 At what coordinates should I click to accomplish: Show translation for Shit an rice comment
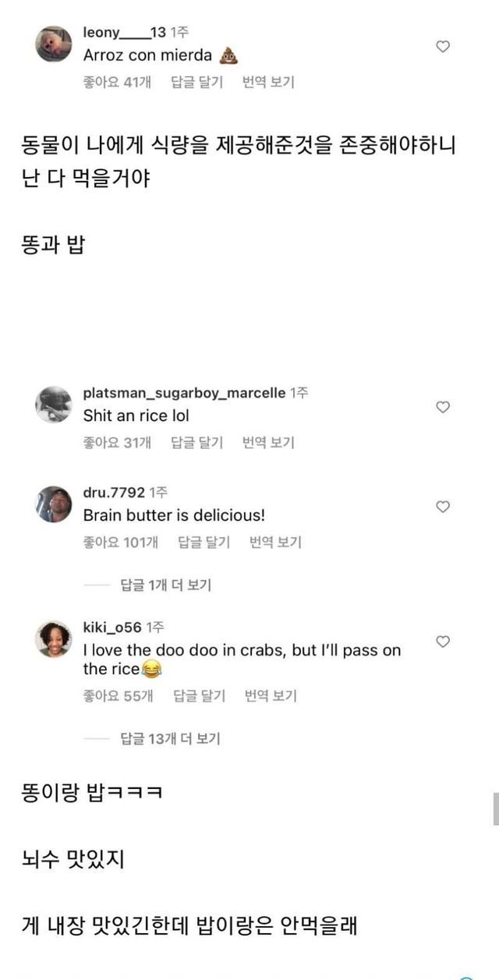268,443
